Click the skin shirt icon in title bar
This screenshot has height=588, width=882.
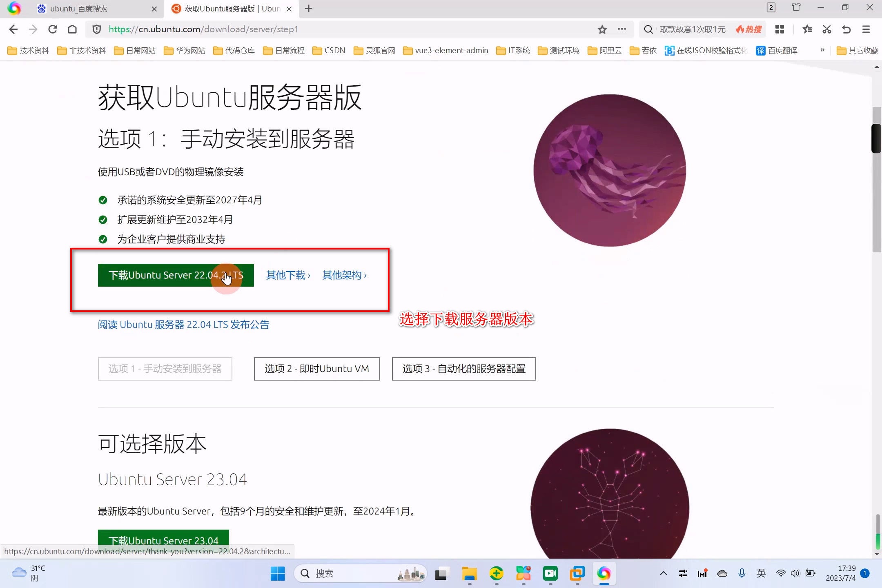point(796,8)
